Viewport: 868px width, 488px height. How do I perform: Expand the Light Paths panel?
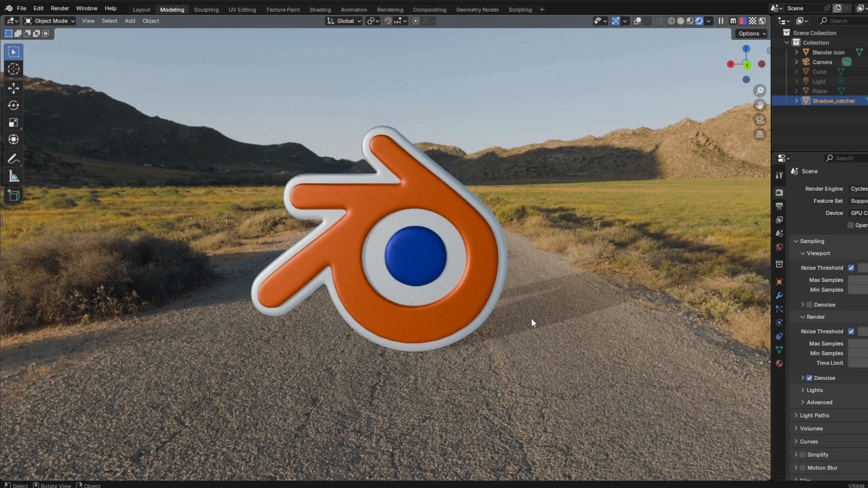pos(796,416)
